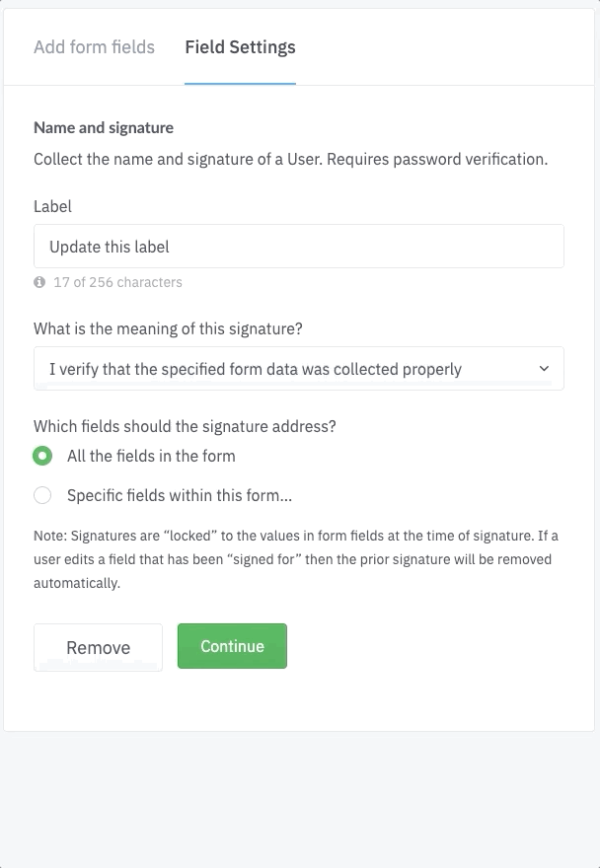Click "What is the meaning of this signature?" caption
The image size is (600, 868).
pyautogui.click(x=182, y=328)
